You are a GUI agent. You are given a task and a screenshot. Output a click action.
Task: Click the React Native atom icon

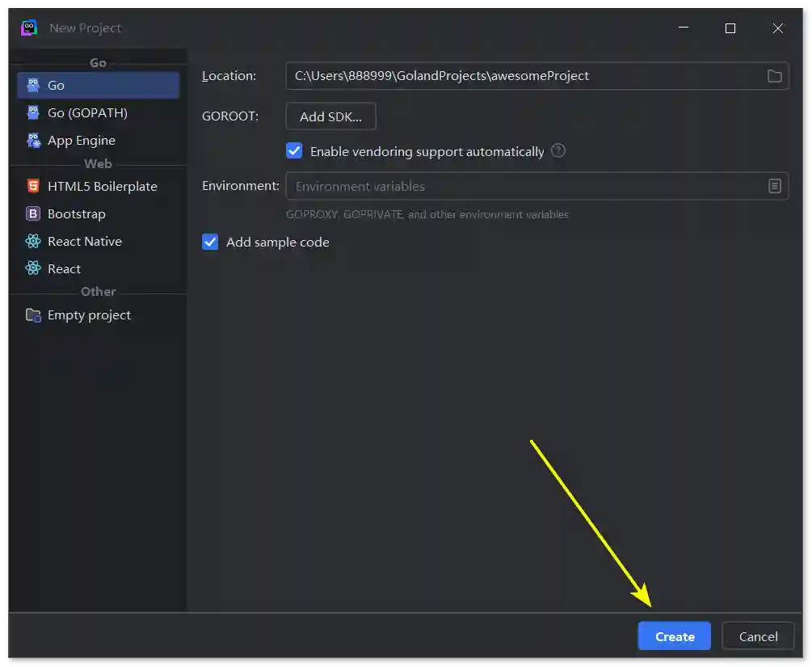33,241
